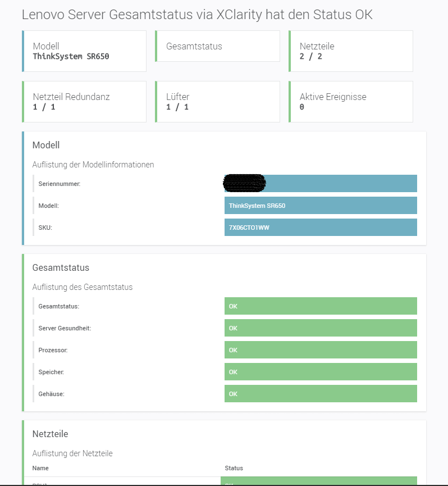Image resolution: width=448 pixels, height=486 pixels.
Task: Click the Modell ThinkSystem SR650 summary card
Action: (84, 51)
